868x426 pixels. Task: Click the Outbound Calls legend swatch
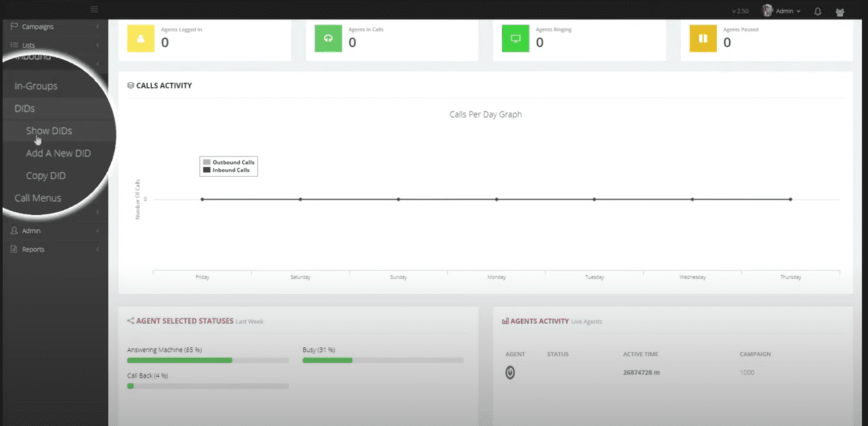(206, 163)
